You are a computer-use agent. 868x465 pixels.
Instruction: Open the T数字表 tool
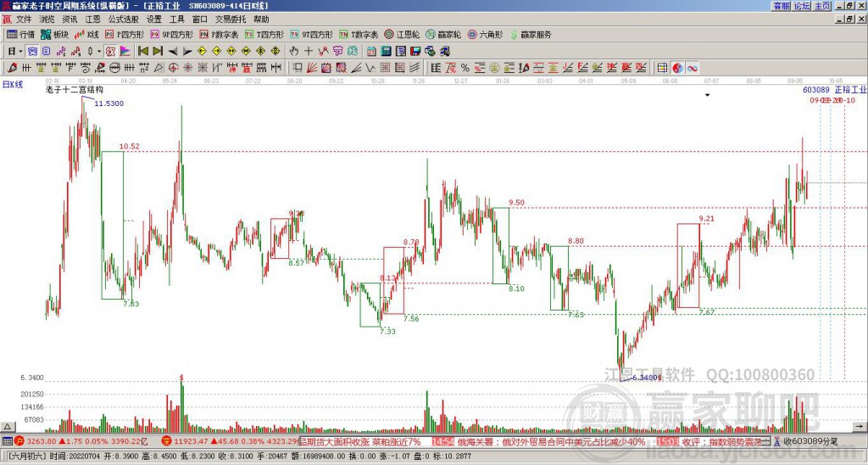(359, 34)
